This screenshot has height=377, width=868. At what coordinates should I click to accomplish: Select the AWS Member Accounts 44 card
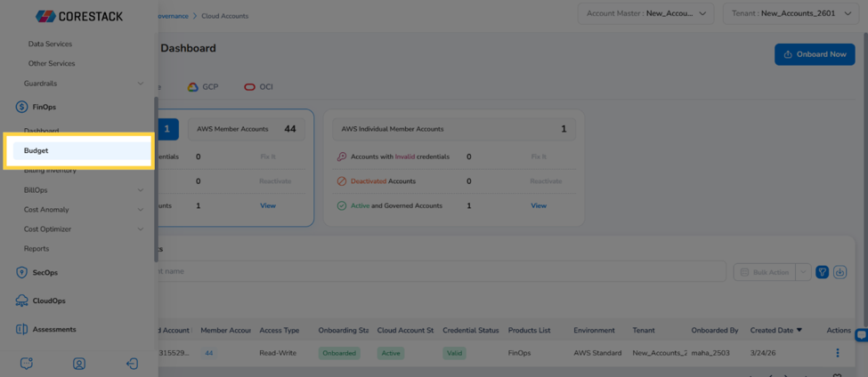(247, 129)
